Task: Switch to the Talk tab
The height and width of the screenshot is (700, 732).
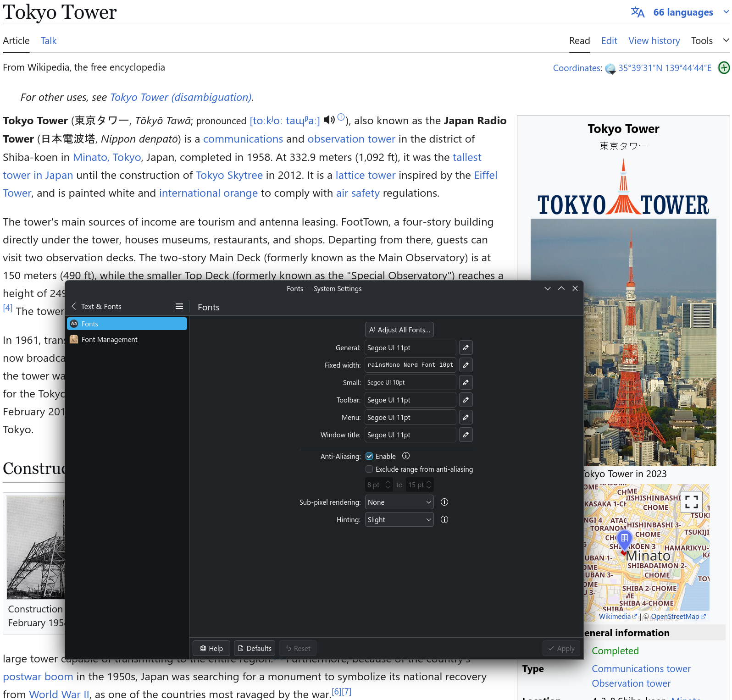Action: tap(49, 40)
